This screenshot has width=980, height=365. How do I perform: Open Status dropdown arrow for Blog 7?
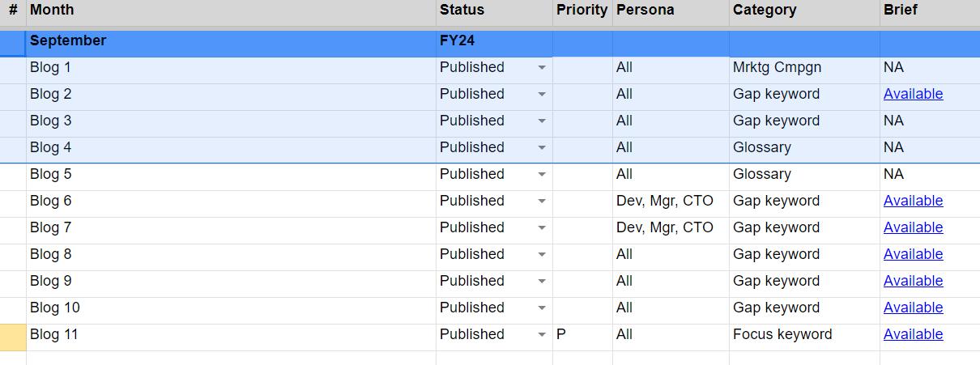click(542, 228)
